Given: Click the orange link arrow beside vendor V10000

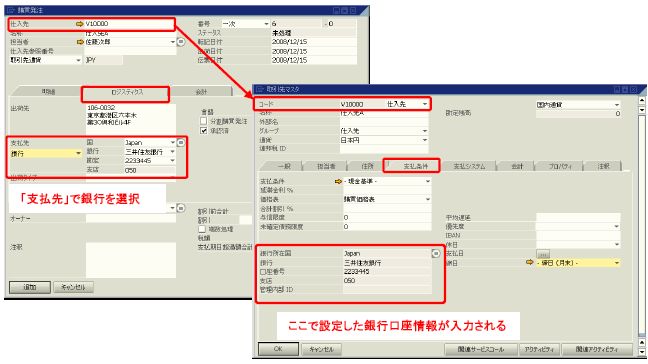Looking at the screenshot, I should click(x=80, y=24).
